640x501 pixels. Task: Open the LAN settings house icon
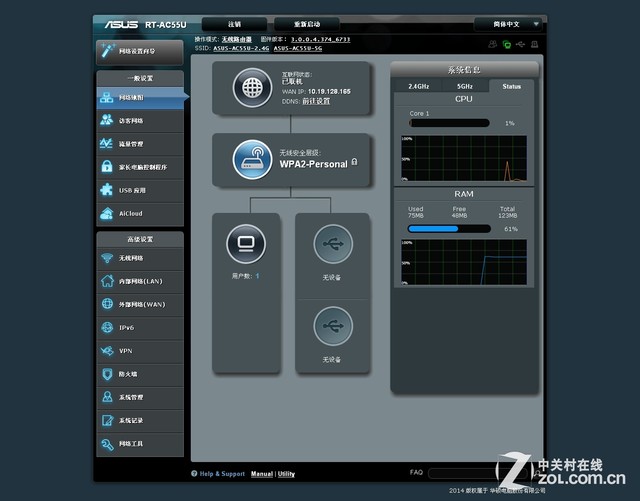[107, 281]
